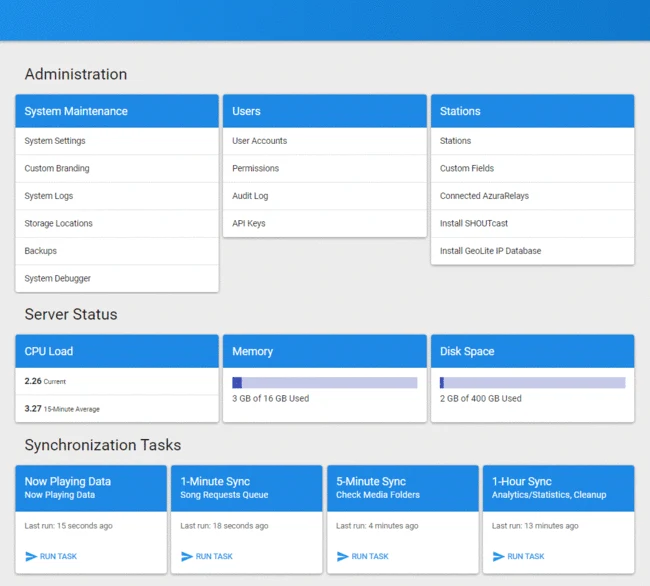The image size is (650, 586).
Task: Open Permissions settings
Action: [x=325, y=168]
